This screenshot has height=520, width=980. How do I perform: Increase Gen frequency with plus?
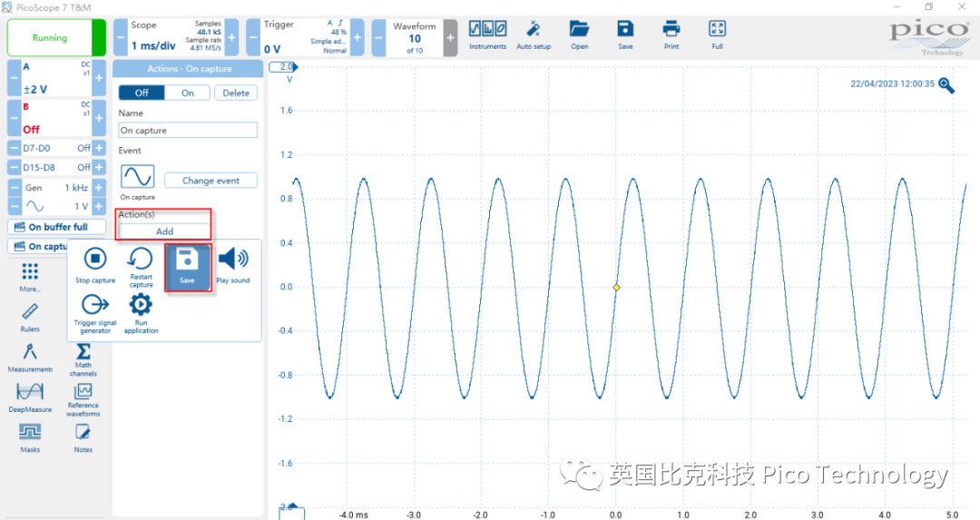(99, 188)
